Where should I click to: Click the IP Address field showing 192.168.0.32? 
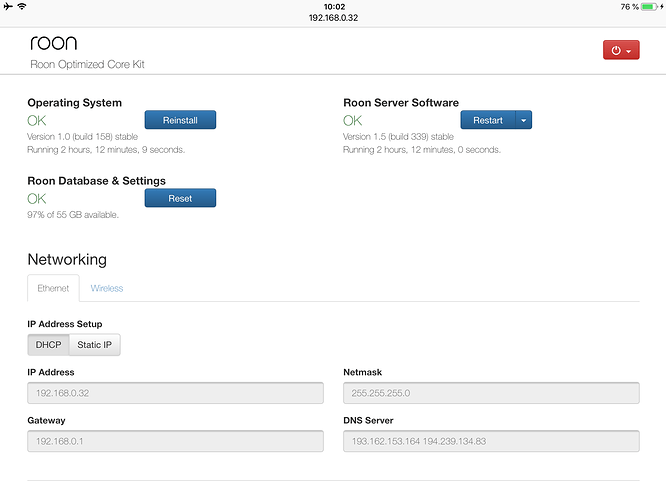[175, 393]
